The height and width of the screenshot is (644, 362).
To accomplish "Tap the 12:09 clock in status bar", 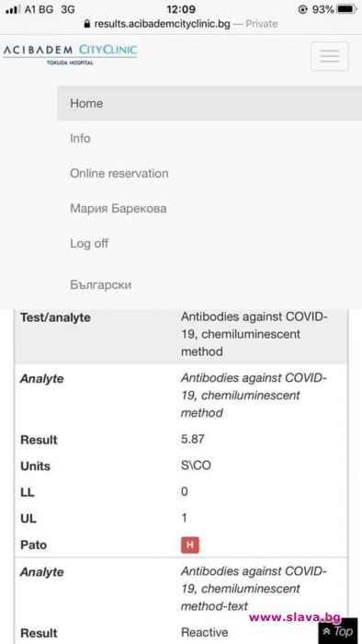I will (x=181, y=9).
